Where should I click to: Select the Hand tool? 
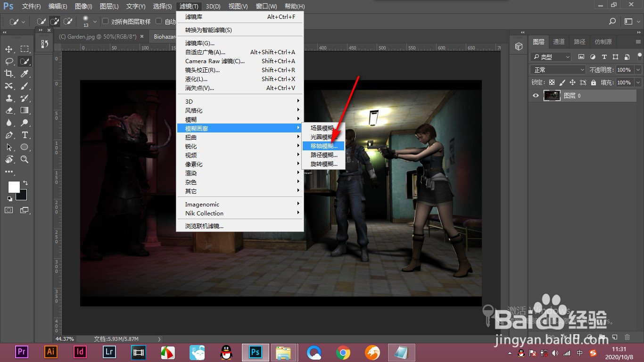coord(9,159)
